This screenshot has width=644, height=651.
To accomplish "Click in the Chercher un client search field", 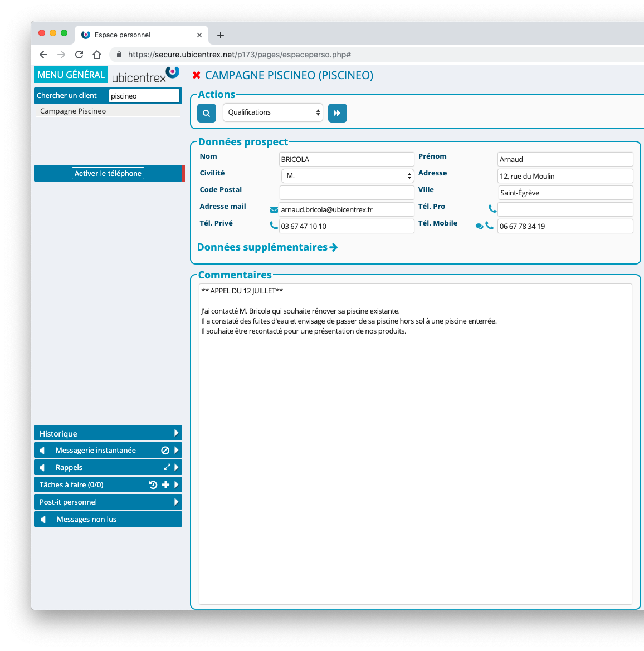I will pos(144,96).
